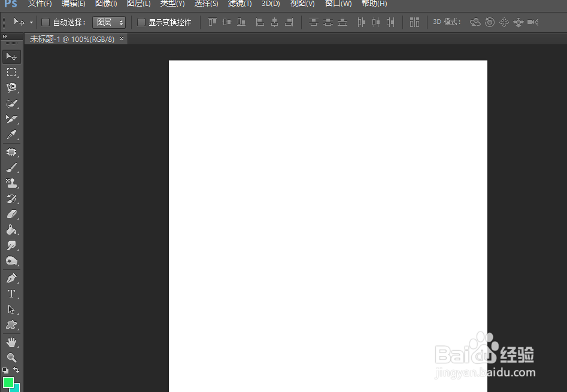567x392 pixels.
Task: Select 3D camera zoom mode icon
Action: pyautogui.click(x=533, y=22)
